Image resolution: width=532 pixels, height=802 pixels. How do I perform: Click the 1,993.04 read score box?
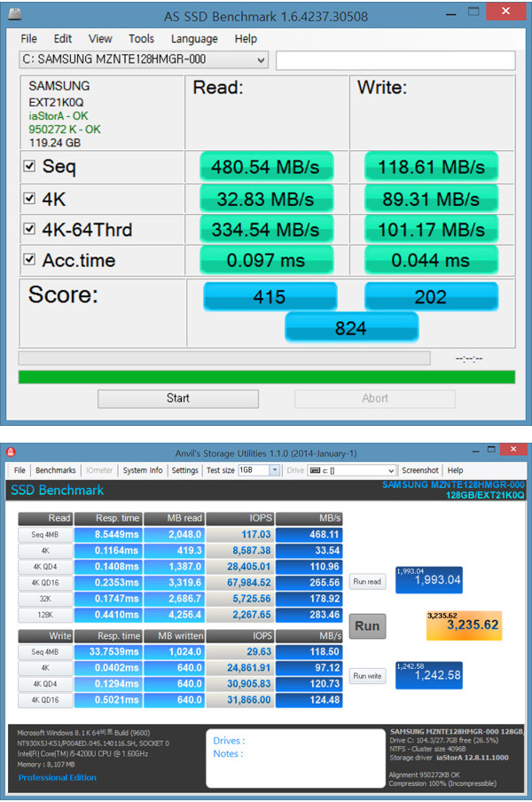tap(429, 579)
